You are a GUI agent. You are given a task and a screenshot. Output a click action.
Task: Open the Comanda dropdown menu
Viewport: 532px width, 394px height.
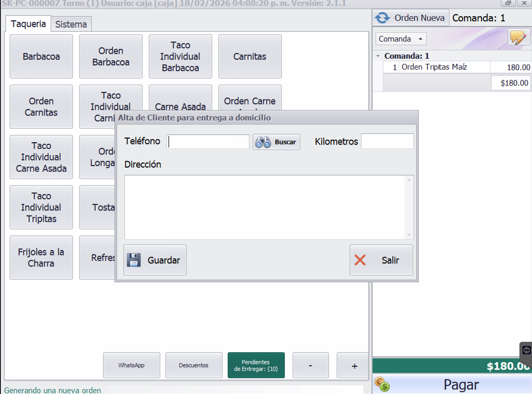[x=401, y=39]
